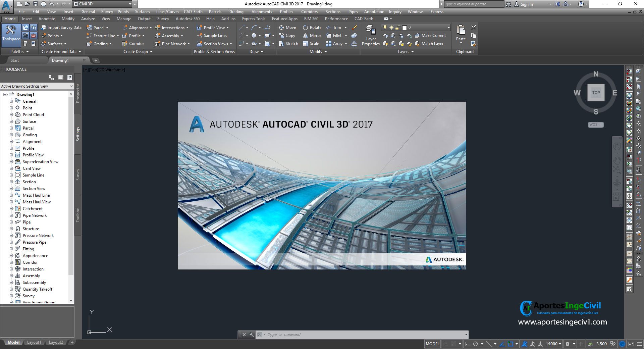
Task: Select the Fillet tool
Action: tap(335, 36)
